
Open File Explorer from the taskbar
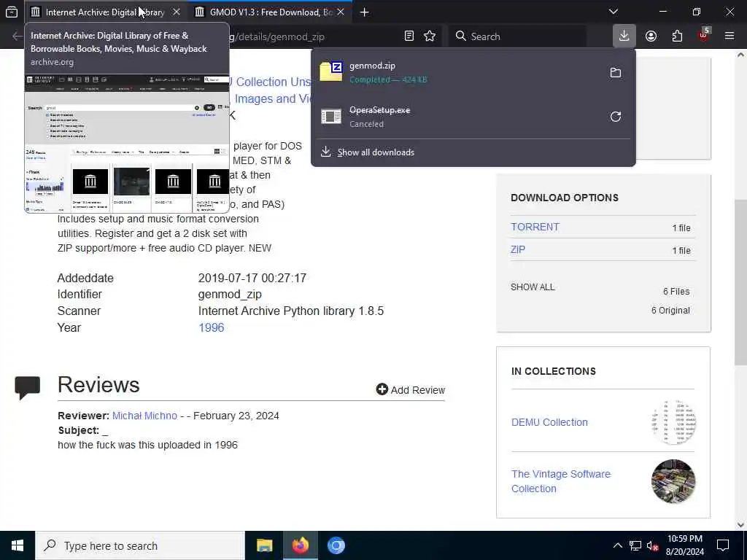pos(264,545)
